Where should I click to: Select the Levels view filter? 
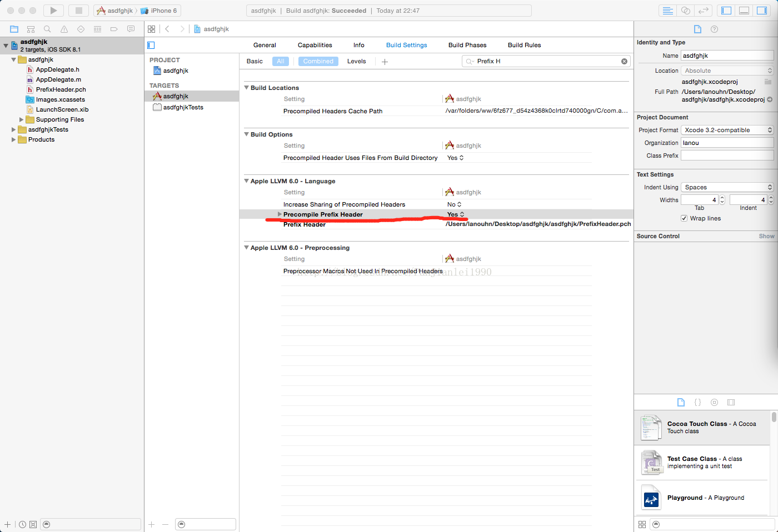[x=357, y=61]
